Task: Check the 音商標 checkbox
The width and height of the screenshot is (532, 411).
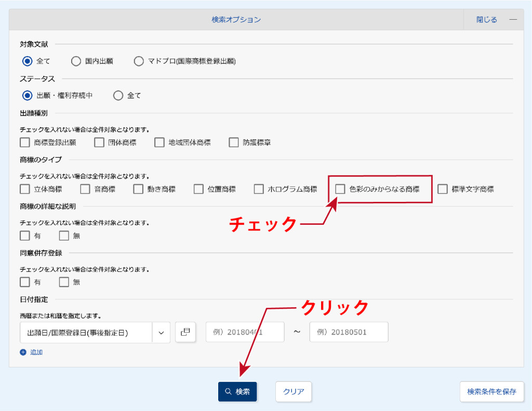Action: (85, 189)
